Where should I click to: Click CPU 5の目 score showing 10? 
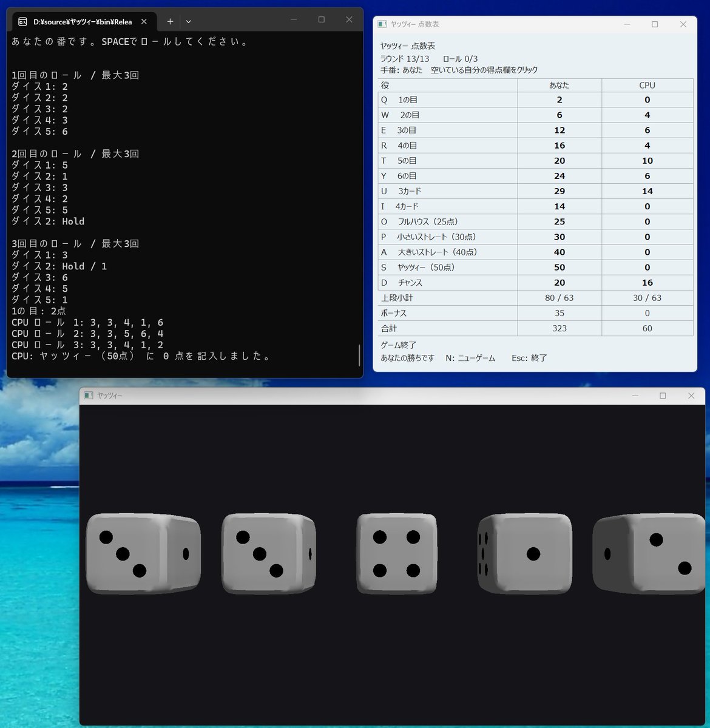(x=647, y=161)
